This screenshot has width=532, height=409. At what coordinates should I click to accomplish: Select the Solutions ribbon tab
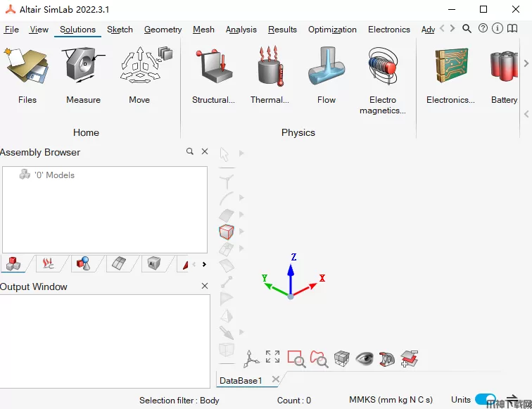point(77,30)
